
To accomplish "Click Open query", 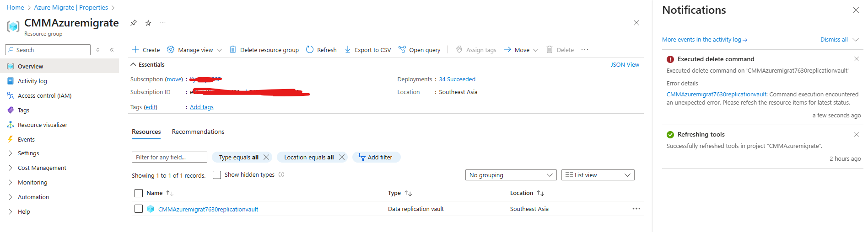I will [x=420, y=50].
